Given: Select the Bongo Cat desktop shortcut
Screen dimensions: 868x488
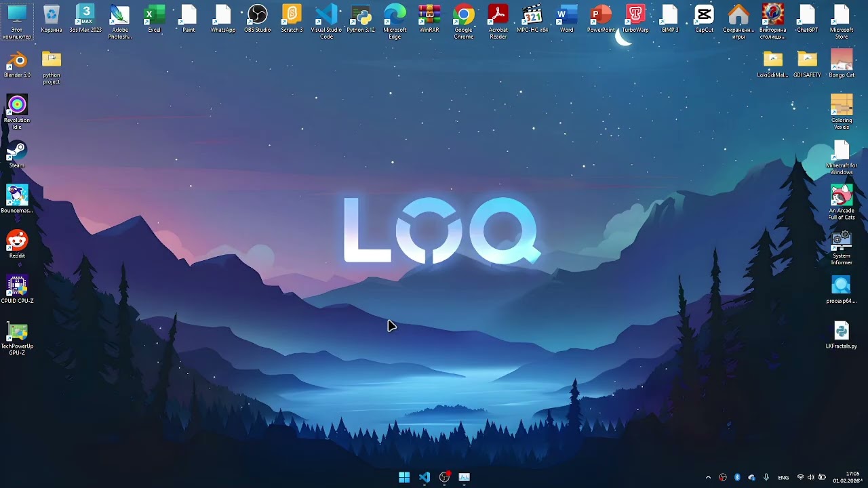Looking at the screenshot, I should (842, 64).
